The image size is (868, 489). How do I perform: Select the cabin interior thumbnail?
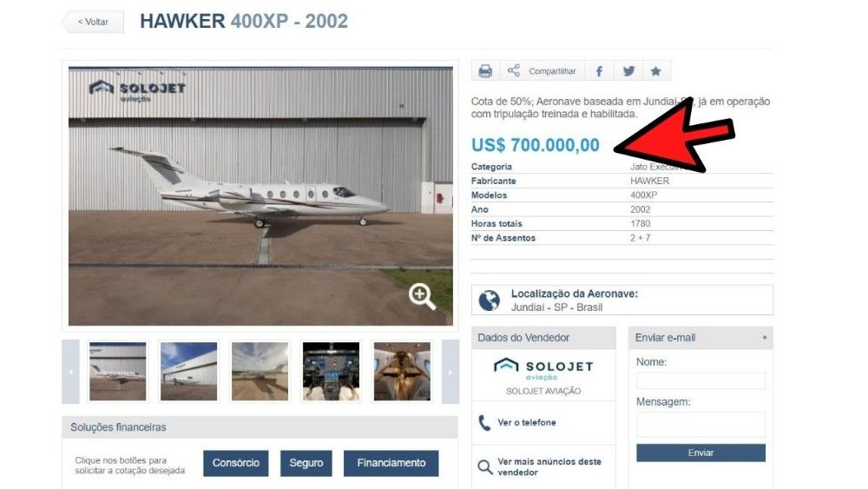pos(402,371)
